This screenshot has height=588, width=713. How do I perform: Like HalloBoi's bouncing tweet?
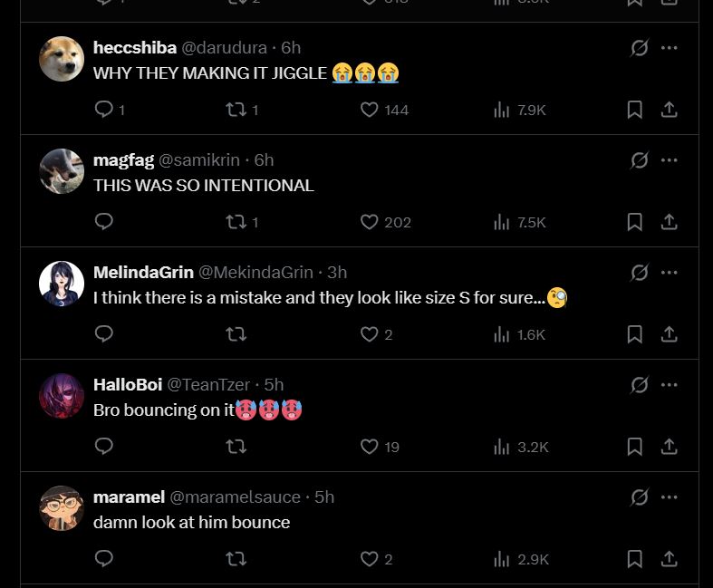370,447
